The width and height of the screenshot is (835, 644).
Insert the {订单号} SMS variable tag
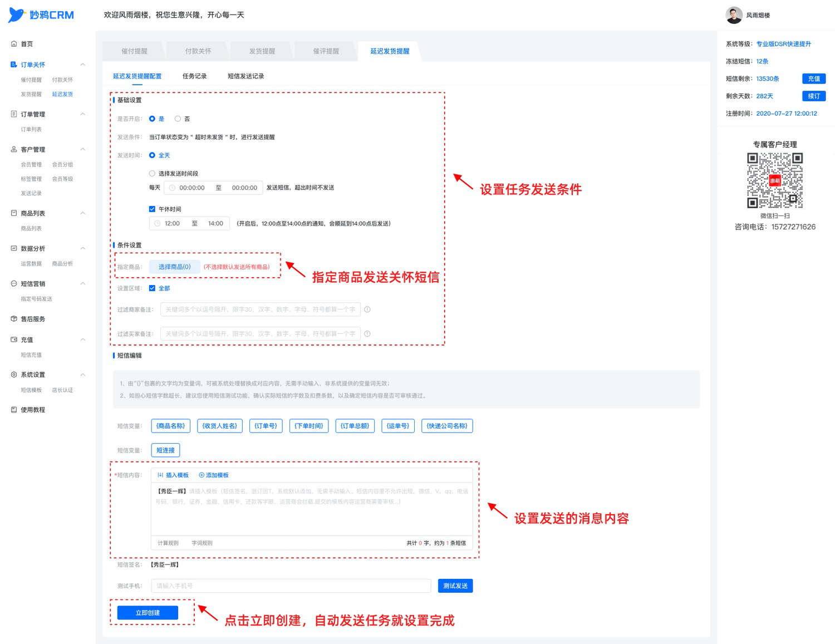266,426
